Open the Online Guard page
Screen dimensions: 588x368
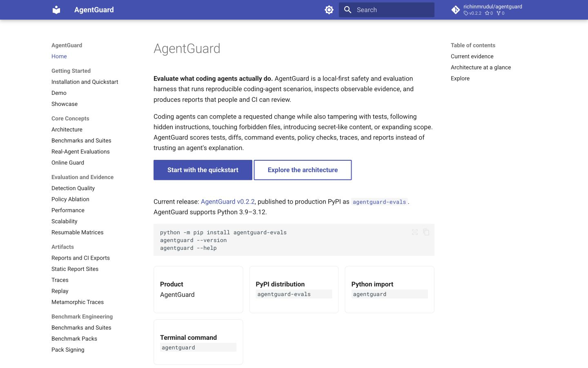pos(68,162)
